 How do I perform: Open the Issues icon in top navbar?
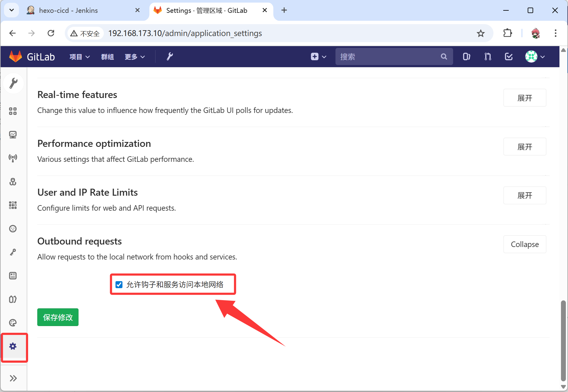tap(466, 56)
